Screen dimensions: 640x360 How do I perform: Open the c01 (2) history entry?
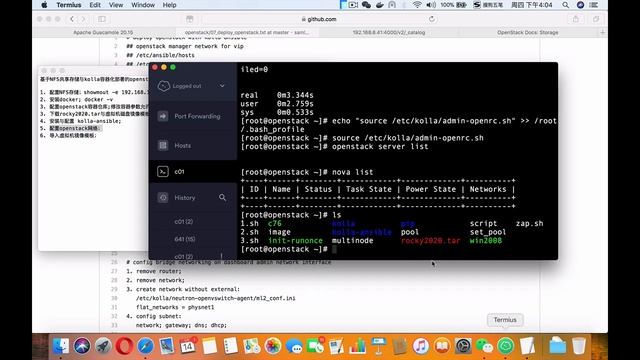[184, 222]
